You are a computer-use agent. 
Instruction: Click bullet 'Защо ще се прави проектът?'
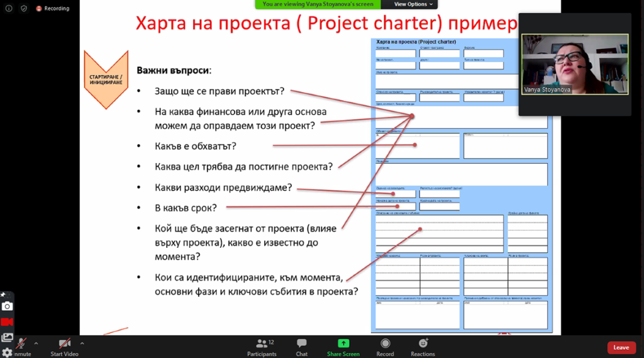(219, 91)
